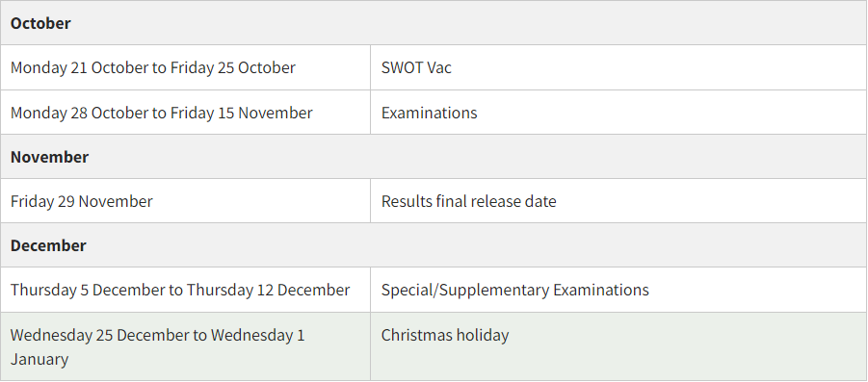Screen dimensions: 868x382
Task: Select Monday 28 October to Friday 15 November
Action: pos(162,113)
